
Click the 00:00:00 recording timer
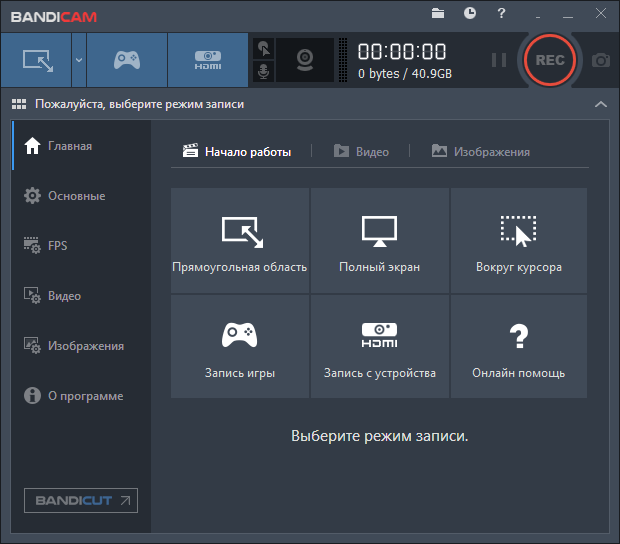(402, 52)
